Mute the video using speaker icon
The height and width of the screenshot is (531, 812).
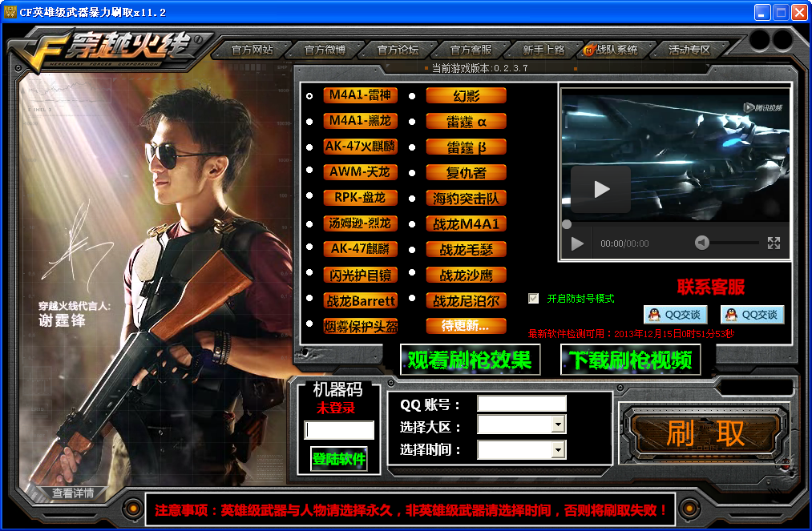pyautogui.click(x=701, y=242)
